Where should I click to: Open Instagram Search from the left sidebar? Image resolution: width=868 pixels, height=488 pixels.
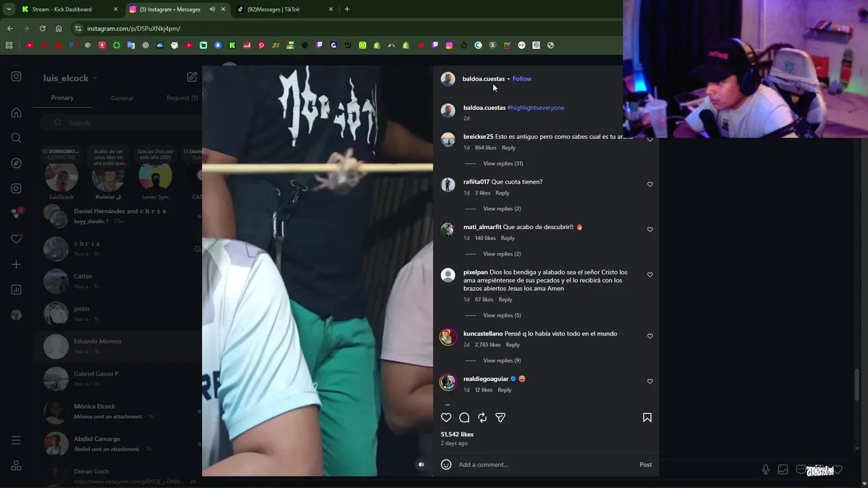16,138
